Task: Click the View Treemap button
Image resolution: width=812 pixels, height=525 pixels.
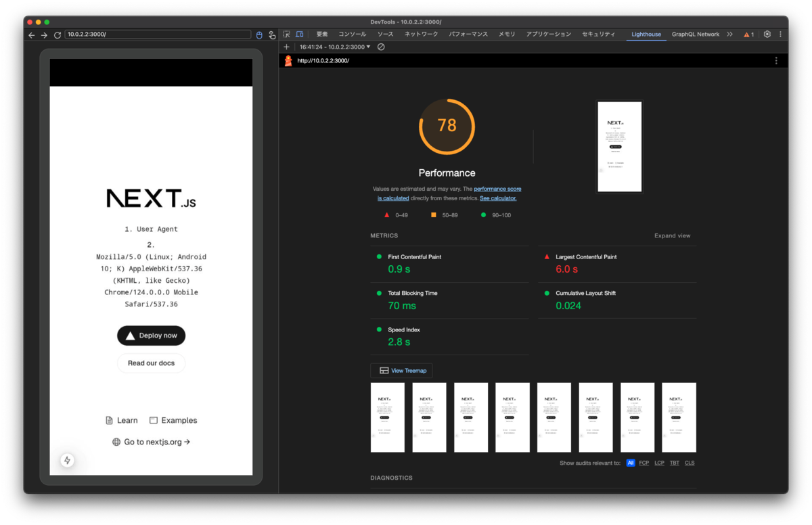Action: tap(402, 371)
